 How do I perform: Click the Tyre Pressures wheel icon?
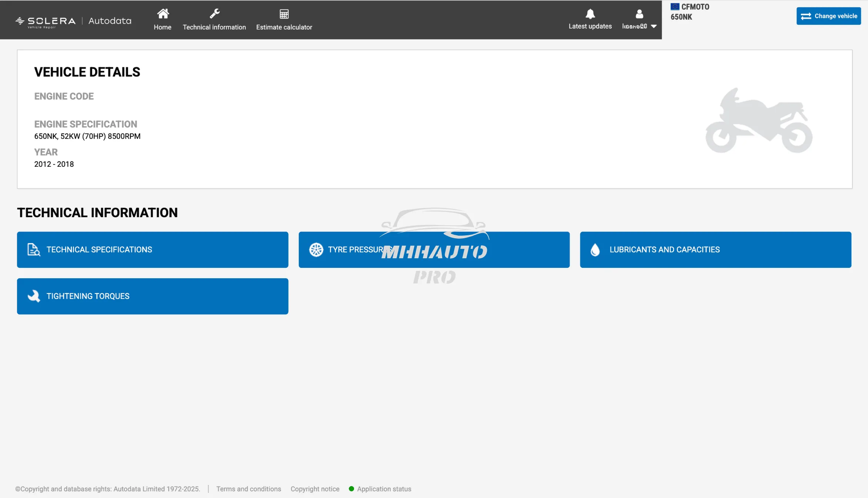pyautogui.click(x=316, y=250)
